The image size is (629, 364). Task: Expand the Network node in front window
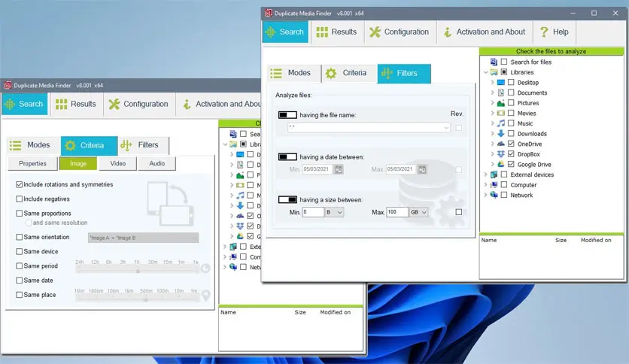point(486,196)
